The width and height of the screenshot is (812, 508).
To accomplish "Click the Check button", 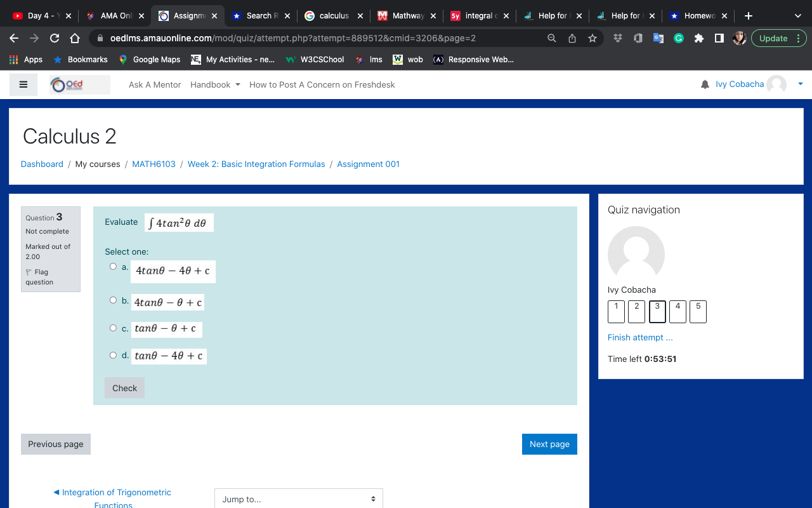I will [x=124, y=388].
